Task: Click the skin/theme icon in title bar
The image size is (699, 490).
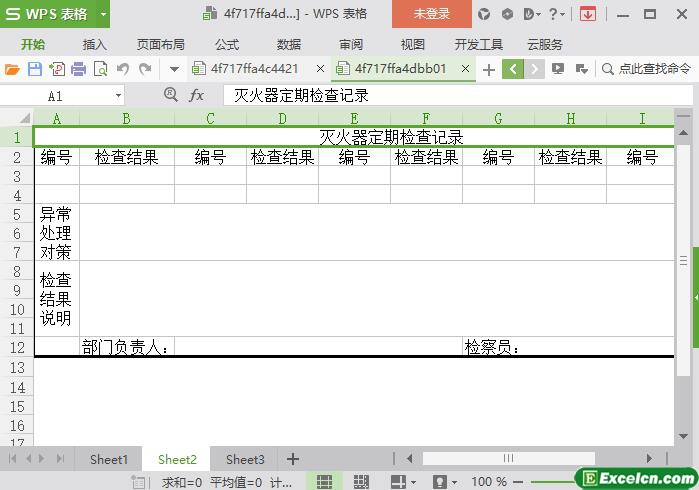Action: pos(484,14)
